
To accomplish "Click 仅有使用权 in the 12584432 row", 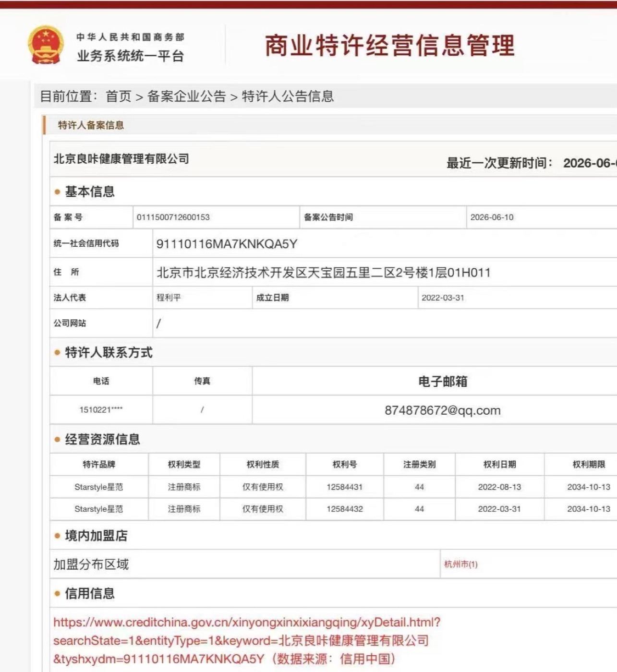I will [x=263, y=509].
